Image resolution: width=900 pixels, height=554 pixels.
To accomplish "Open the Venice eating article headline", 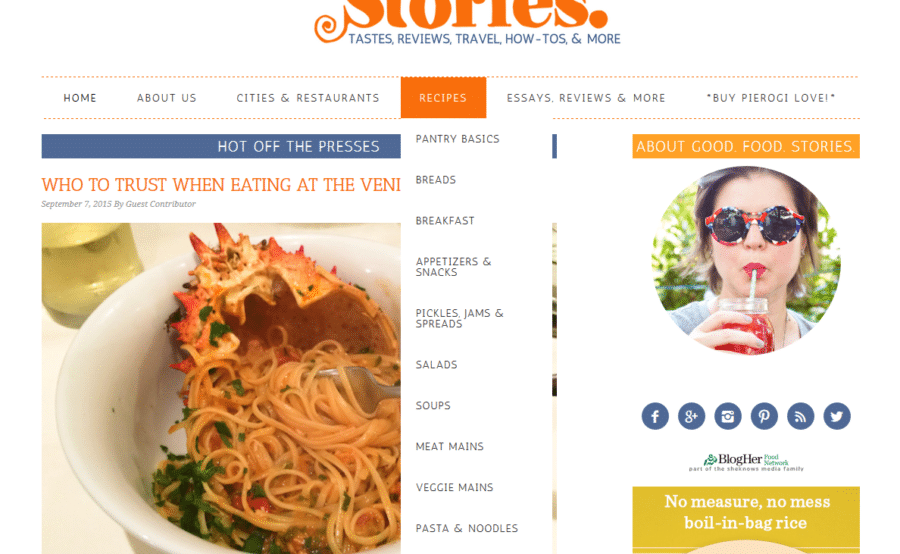I will pyautogui.click(x=221, y=185).
